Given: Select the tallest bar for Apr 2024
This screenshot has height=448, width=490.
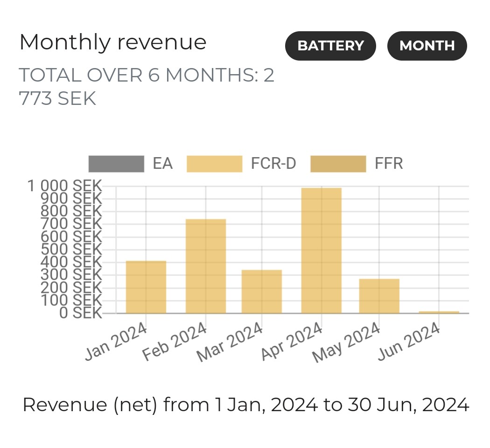Looking at the screenshot, I should tap(322, 250).
